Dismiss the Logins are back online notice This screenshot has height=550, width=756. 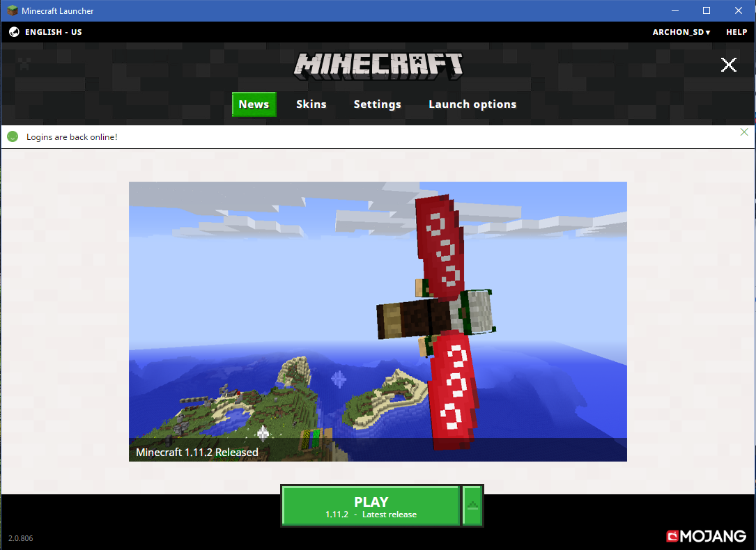coord(744,132)
